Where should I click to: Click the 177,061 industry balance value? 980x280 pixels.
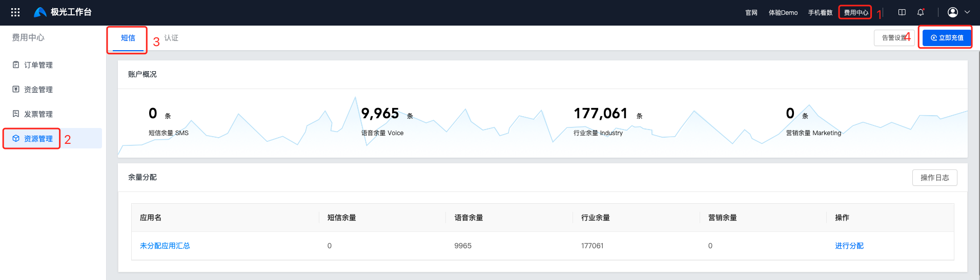click(x=601, y=113)
